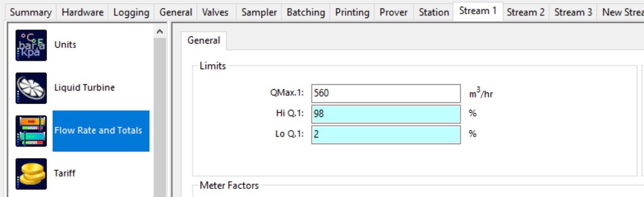Click the Hi Q.1 percentage field
Image resolution: width=644 pixels, height=197 pixels.
click(x=386, y=114)
